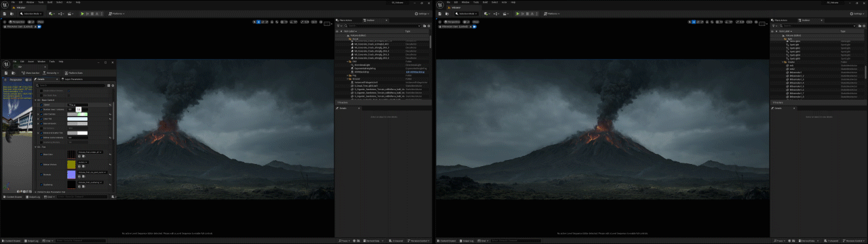Viewport: 868px width, 244px height.
Task: Click content browse icon beside Save, left editor
Action: (x=12, y=14)
